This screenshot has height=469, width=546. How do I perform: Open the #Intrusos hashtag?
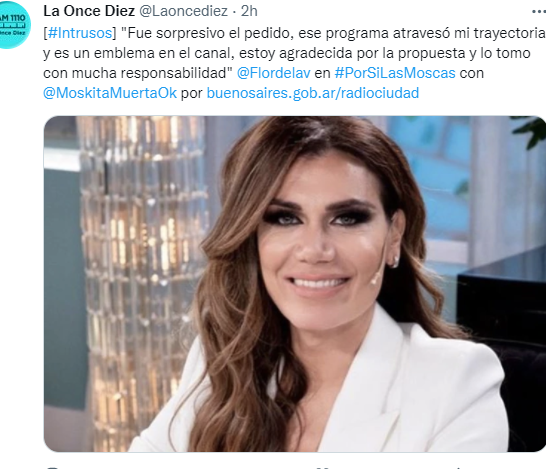(80, 33)
